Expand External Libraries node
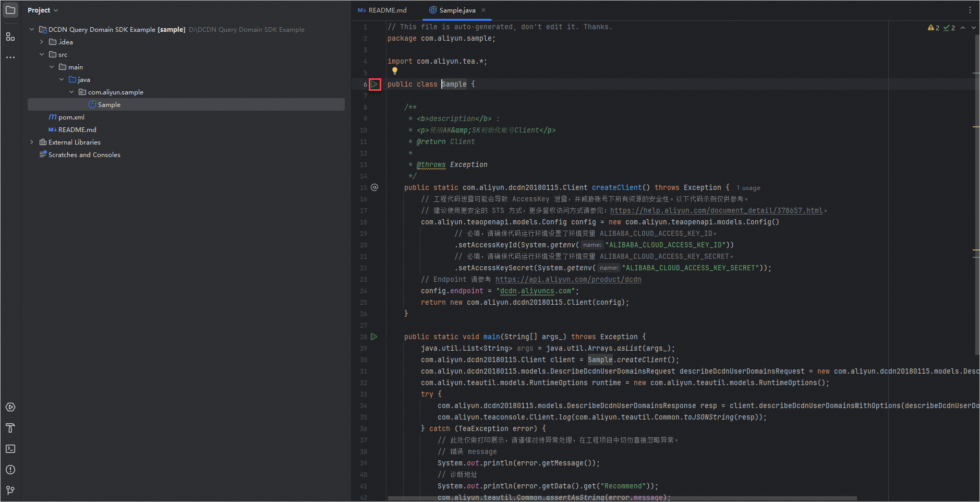Screen dimensions: 980x502 point(32,142)
